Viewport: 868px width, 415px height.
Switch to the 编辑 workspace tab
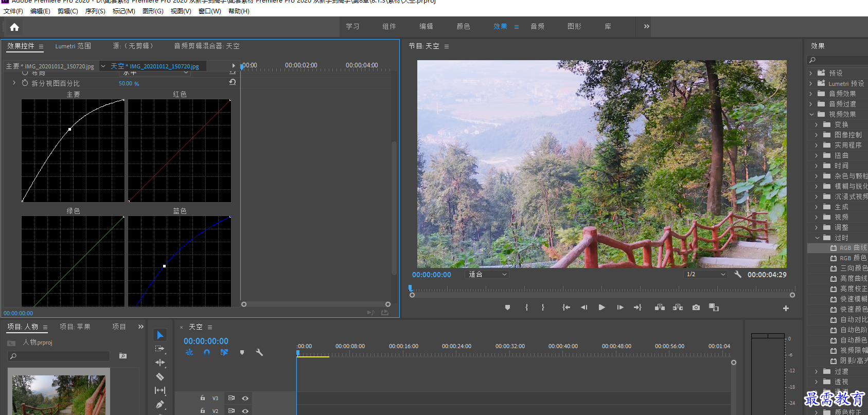pos(426,26)
